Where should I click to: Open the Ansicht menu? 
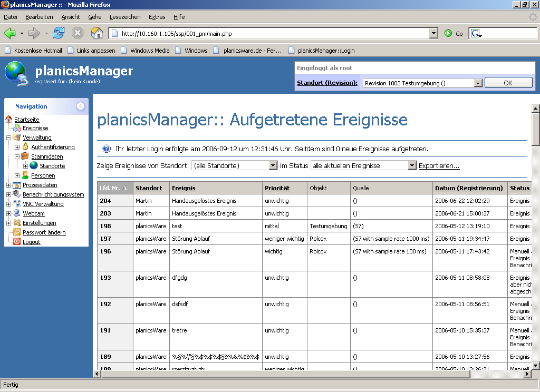point(71,17)
